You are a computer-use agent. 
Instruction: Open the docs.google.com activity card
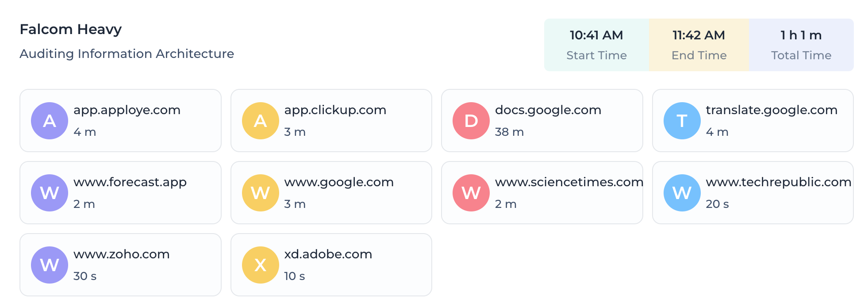click(x=542, y=120)
